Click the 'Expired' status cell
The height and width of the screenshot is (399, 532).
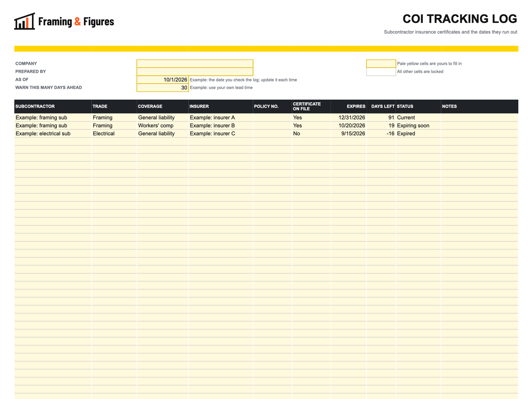pos(418,133)
